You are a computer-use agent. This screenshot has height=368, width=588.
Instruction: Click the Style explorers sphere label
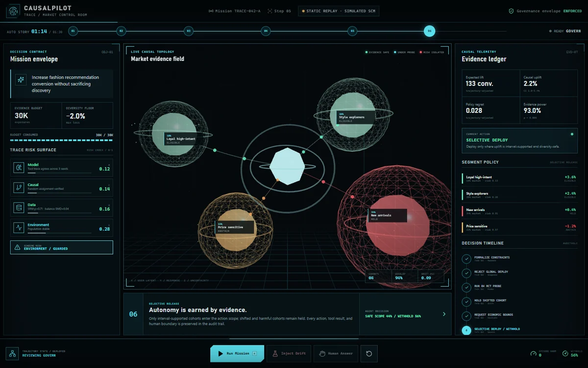click(356, 117)
